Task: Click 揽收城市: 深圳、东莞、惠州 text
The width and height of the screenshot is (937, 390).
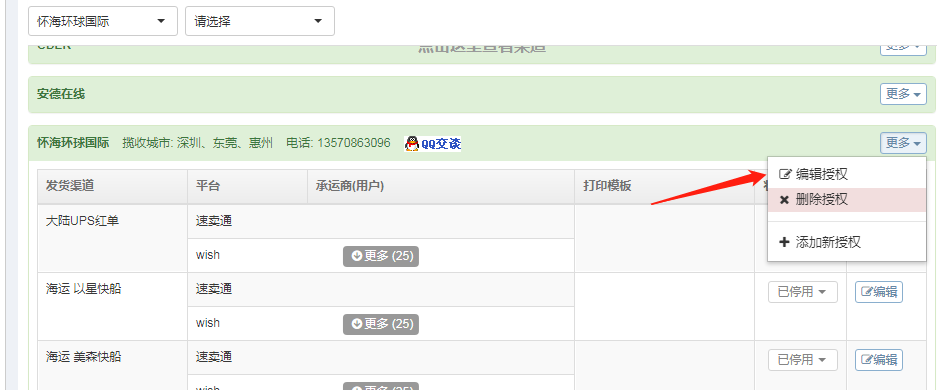Action: point(198,143)
